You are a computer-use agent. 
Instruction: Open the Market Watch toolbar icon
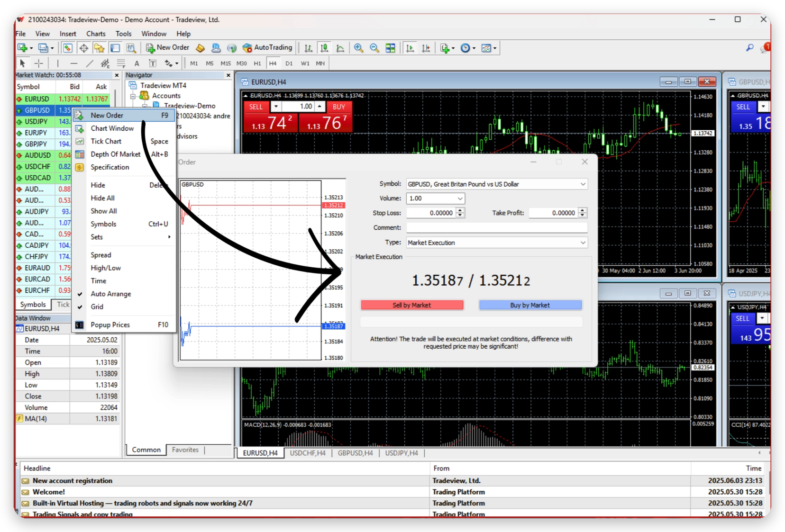(67, 48)
